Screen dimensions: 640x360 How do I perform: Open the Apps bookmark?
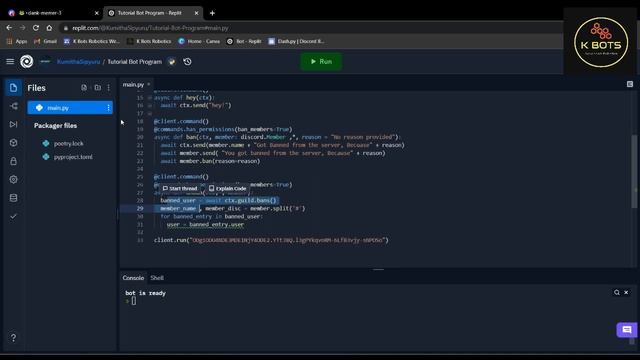tap(17, 41)
